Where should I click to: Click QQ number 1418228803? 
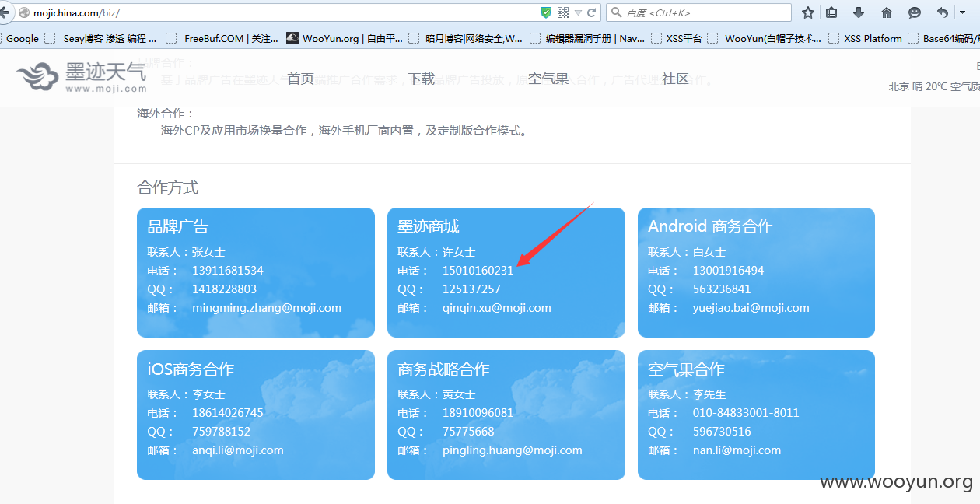pyautogui.click(x=225, y=289)
